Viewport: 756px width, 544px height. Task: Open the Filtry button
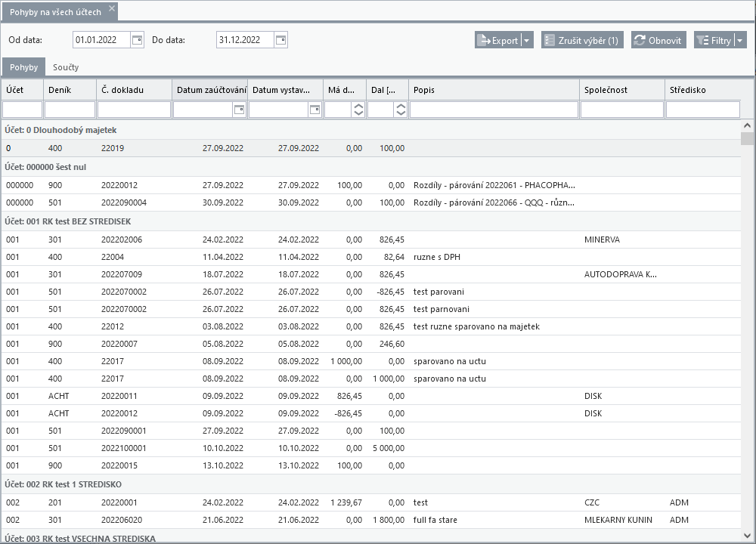pyautogui.click(x=714, y=41)
